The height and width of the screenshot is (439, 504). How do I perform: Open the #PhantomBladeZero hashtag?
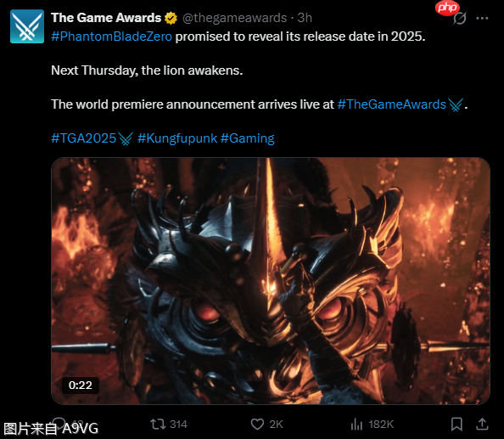pos(111,37)
